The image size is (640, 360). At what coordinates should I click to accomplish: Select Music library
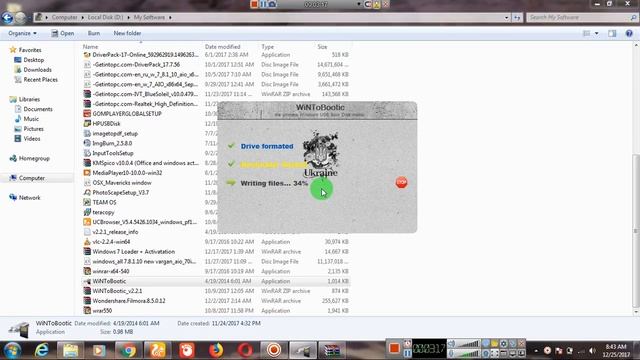coord(31,119)
